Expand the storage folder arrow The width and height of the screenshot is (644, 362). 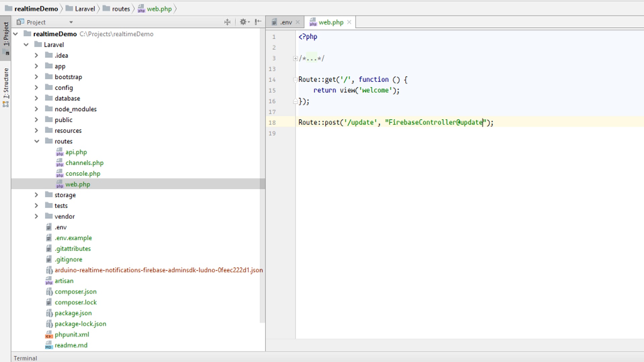point(37,195)
